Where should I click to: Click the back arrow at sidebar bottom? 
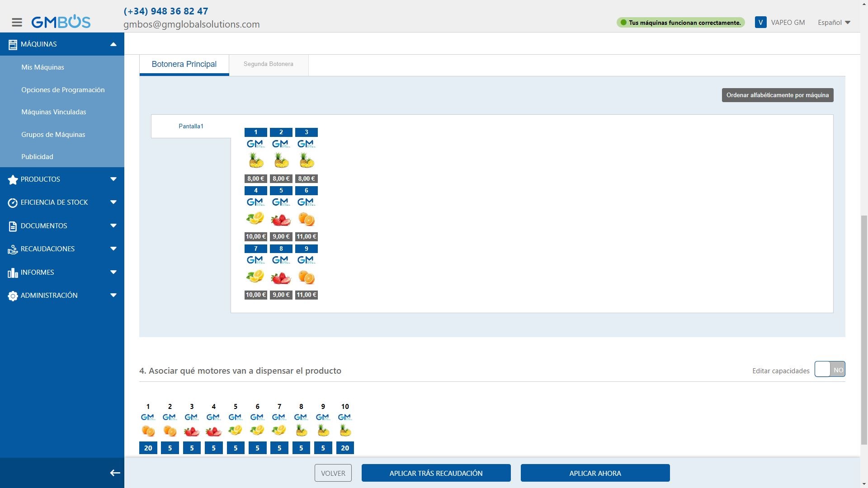tap(115, 473)
